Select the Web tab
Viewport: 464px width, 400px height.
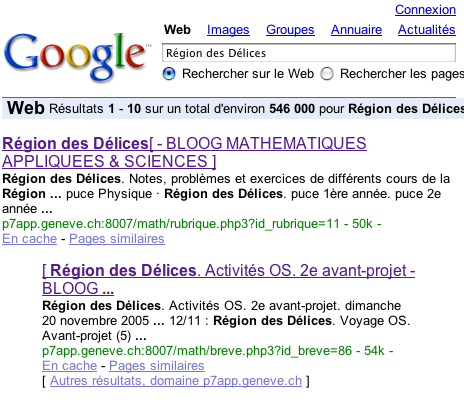pyautogui.click(x=177, y=30)
